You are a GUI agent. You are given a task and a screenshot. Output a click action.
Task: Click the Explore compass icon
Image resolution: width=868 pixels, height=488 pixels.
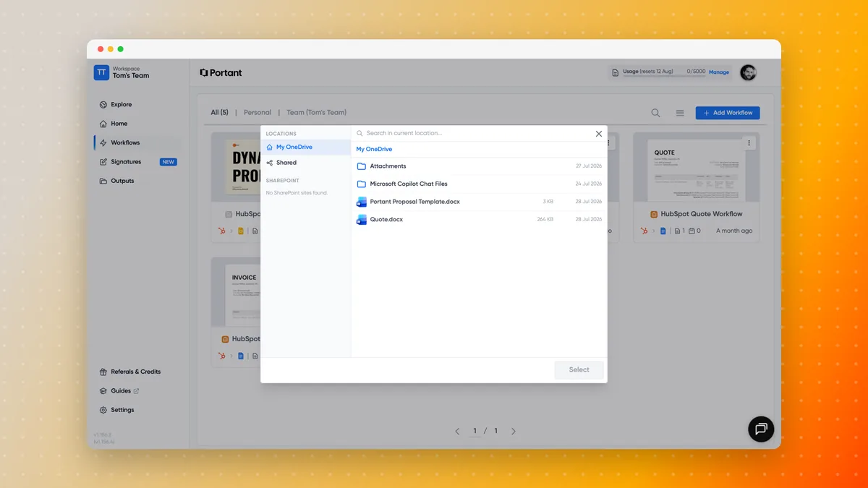103,105
